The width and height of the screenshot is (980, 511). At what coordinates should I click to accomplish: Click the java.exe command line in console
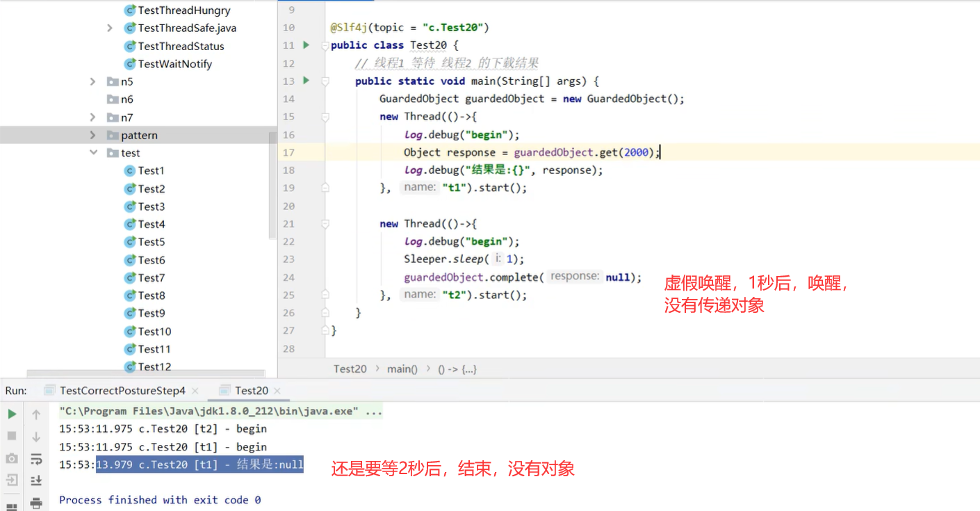(220, 411)
